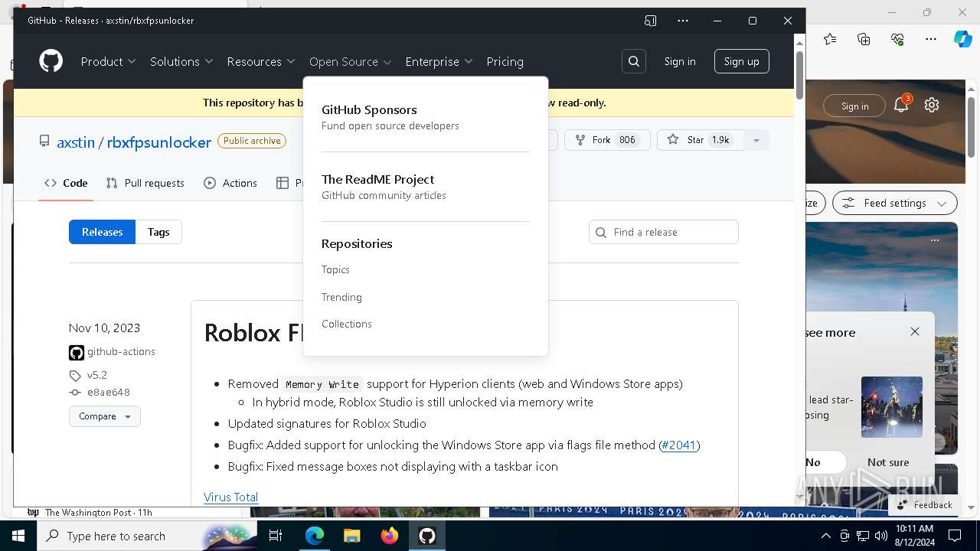Open the Windows notification center icon
Image resolution: width=980 pixels, height=551 pixels.
955,536
